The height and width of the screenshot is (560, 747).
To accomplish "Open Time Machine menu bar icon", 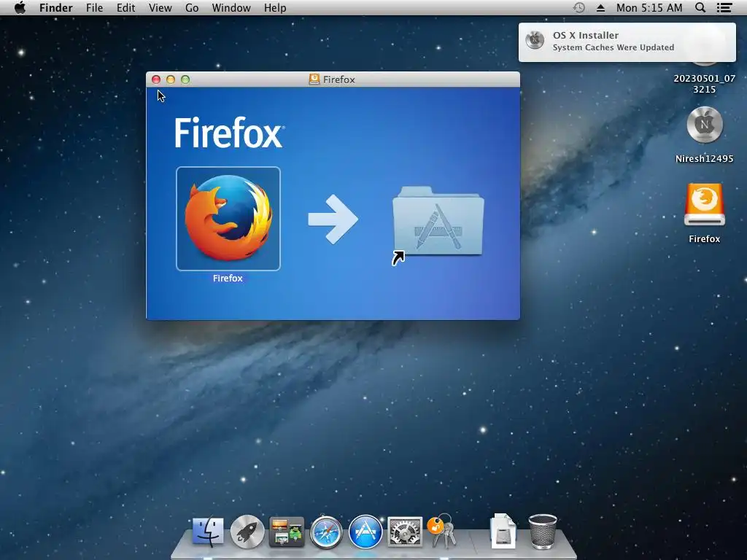I will [578, 7].
